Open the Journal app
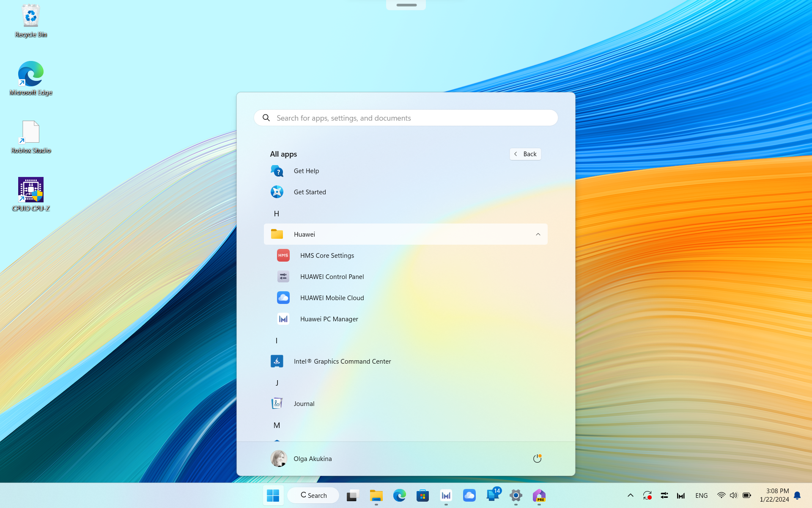812x508 pixels. coord(406,403)
